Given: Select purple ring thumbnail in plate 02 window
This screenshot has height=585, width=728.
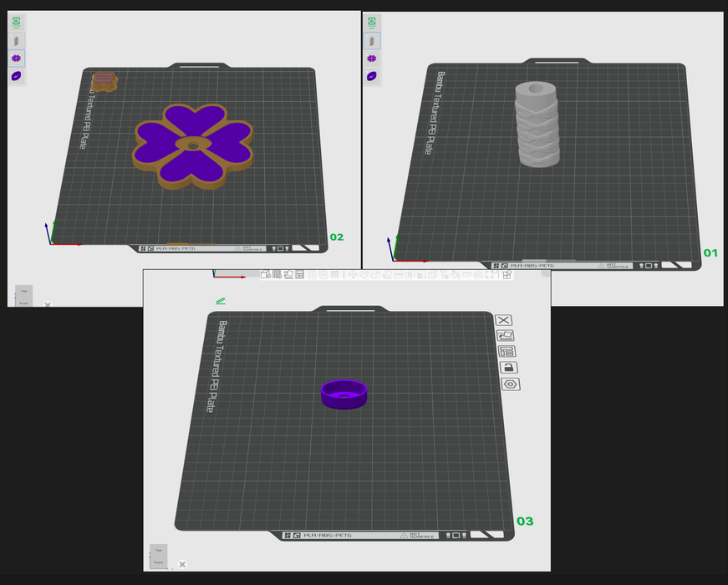Looking at the screenshot, I should [17, 76].
